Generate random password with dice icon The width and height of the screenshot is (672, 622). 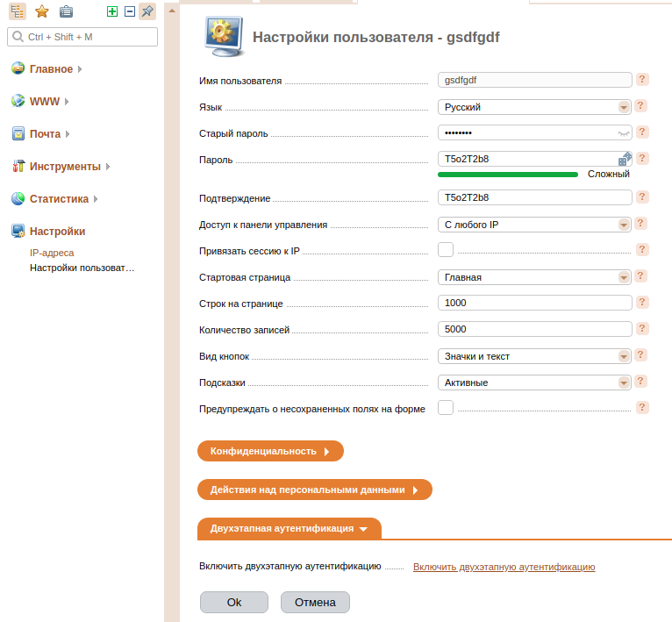(x=625, y=159)
